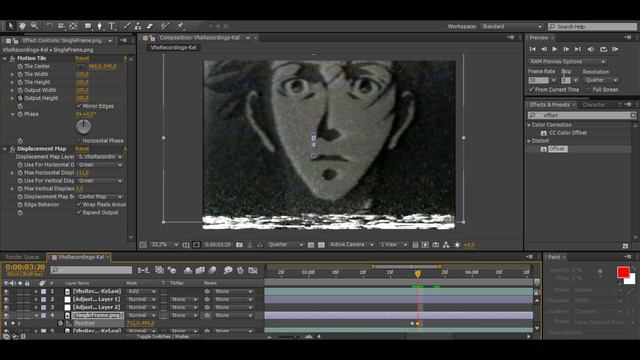The width and height of the screenshot is (640, 360).
Task: Select the Puppet Pin tool
Action: [x=180, y=26]
